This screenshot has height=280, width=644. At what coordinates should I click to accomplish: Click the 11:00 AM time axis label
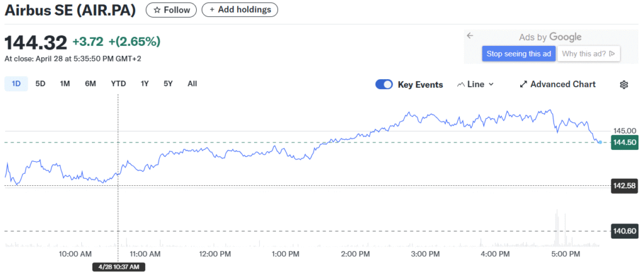tap(145, 254)
